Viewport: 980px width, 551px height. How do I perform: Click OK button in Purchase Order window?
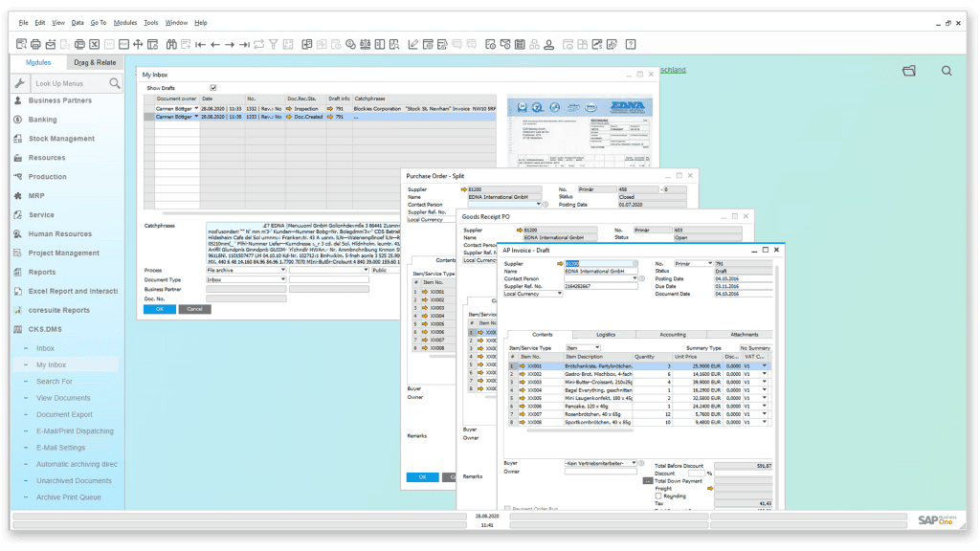[x=422, y=477]
